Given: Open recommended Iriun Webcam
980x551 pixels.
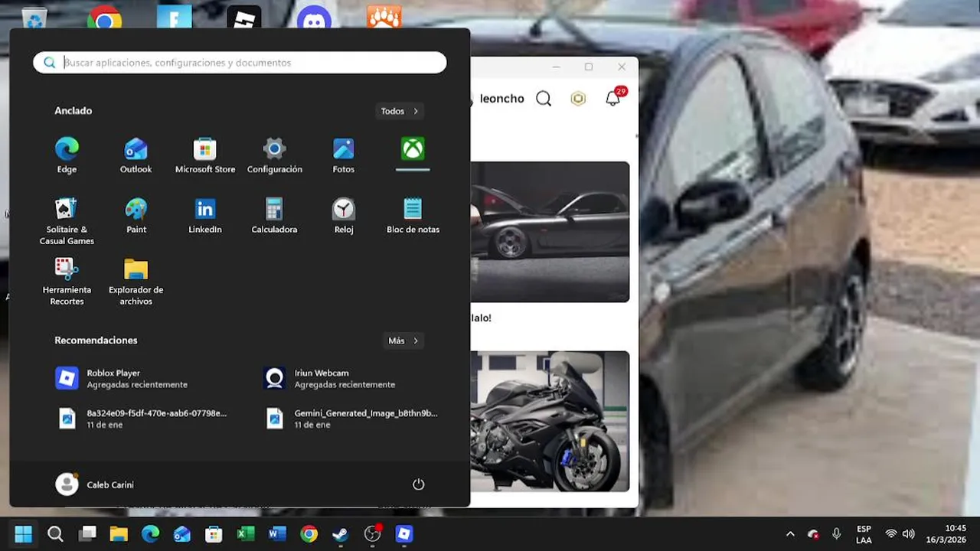Looking at the screenshot, I should point(345,378).
